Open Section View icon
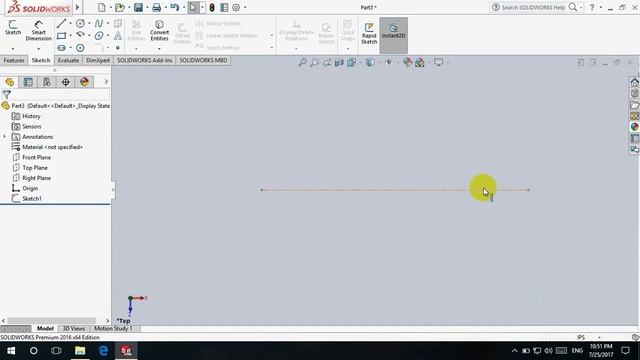 [x=339, y=62]
